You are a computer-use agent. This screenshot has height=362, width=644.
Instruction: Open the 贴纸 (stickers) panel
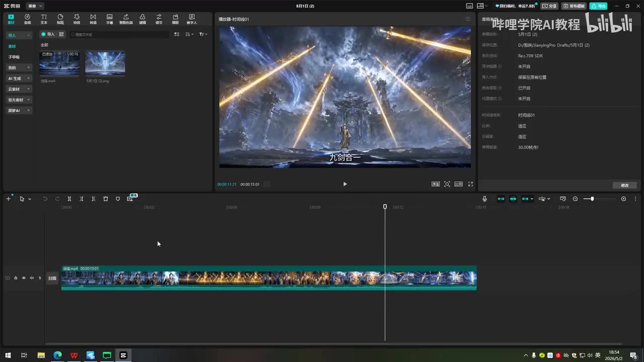pos(60,19)
